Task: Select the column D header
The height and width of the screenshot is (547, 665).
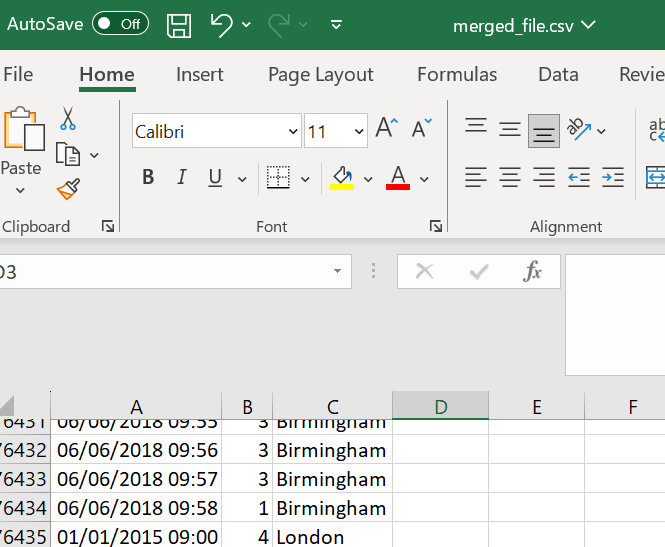Action: pos(440,406)
